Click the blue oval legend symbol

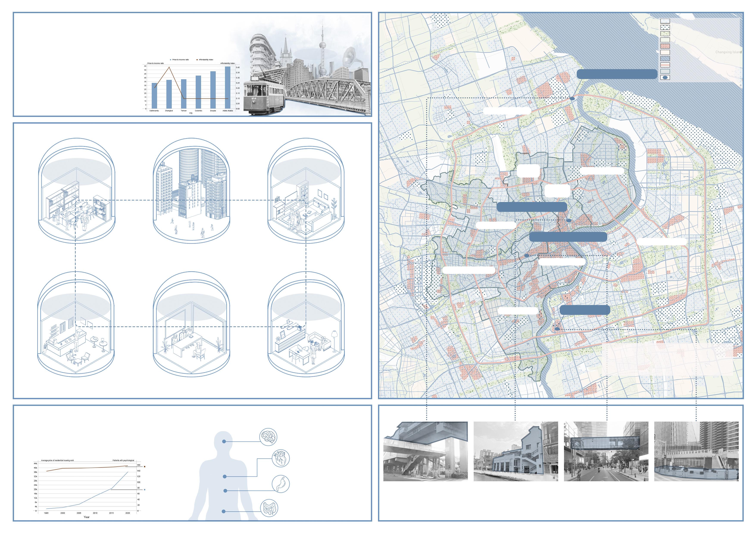pos(665,78)
